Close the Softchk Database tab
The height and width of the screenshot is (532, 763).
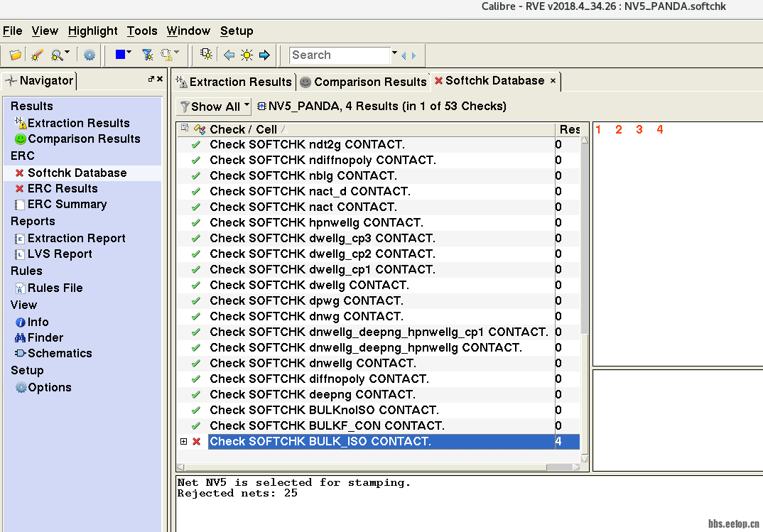[x=553, y=81]
